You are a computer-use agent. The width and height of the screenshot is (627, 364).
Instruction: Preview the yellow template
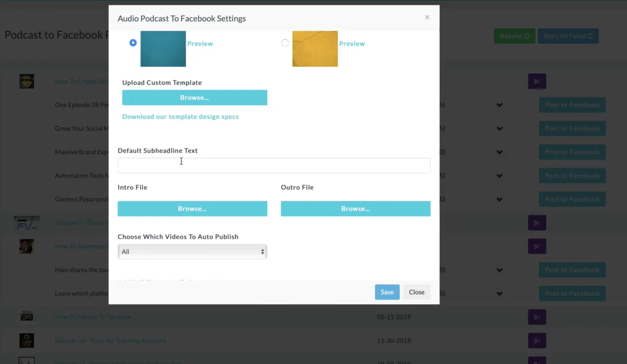(352, 43)
